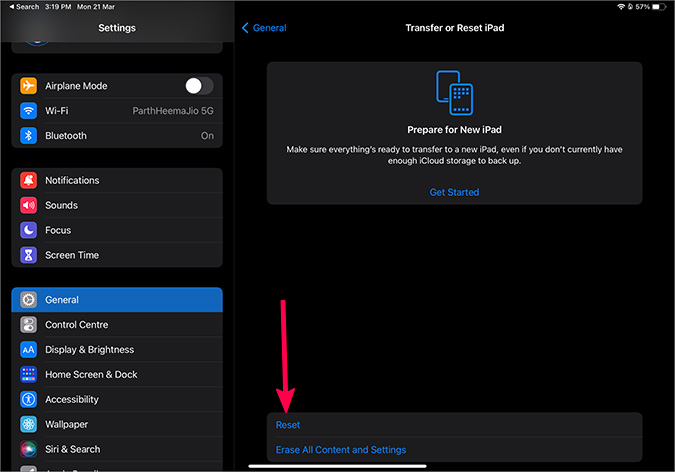
Task: Tap the 57% battery percentage text
Action: (x=642, y=7)
